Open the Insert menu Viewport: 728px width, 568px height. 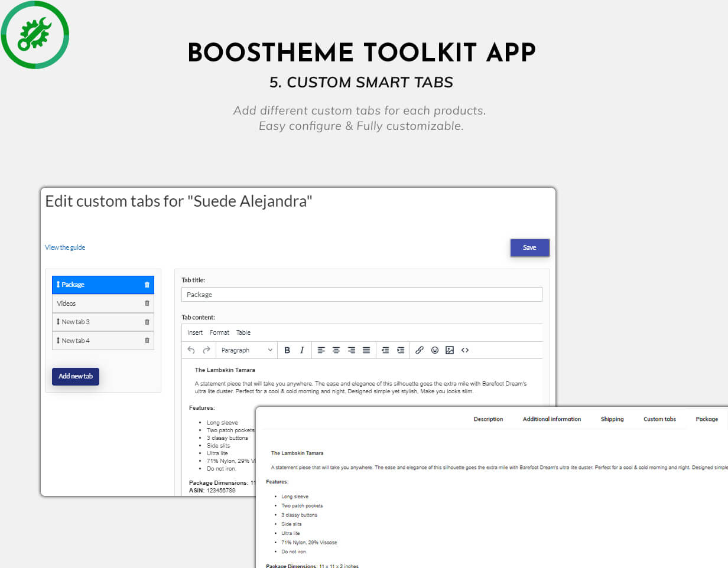195,332
